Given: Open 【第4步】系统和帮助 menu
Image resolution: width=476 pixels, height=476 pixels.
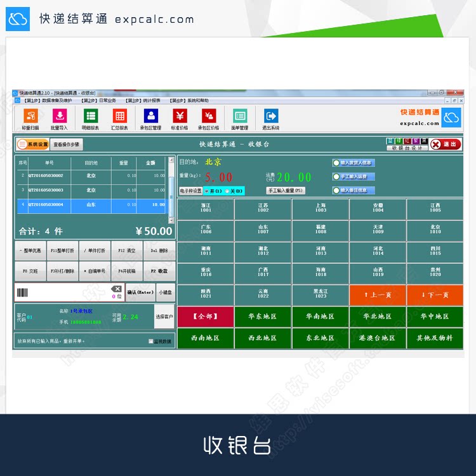Looking at the screenshot, I should click(x=189, y=100).
